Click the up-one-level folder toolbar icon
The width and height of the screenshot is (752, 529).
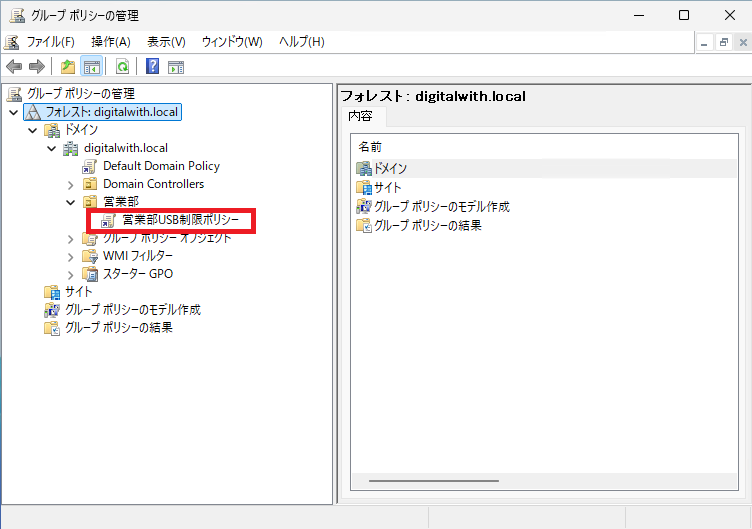[x=68, y=66]
